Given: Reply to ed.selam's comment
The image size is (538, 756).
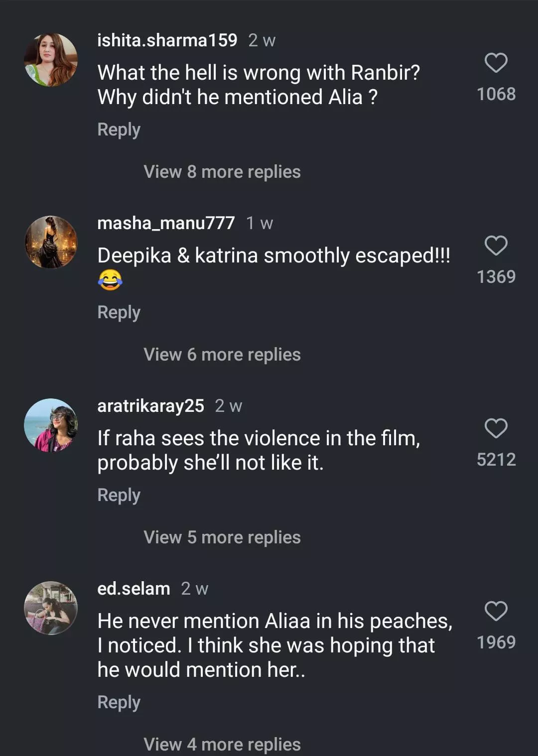Looking at the screenshot, I should point(119,702).
